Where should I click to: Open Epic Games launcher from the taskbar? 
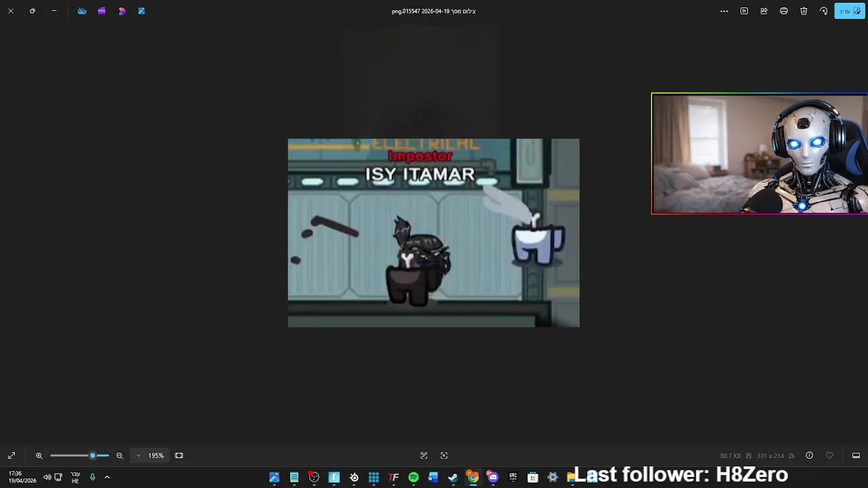513,477
